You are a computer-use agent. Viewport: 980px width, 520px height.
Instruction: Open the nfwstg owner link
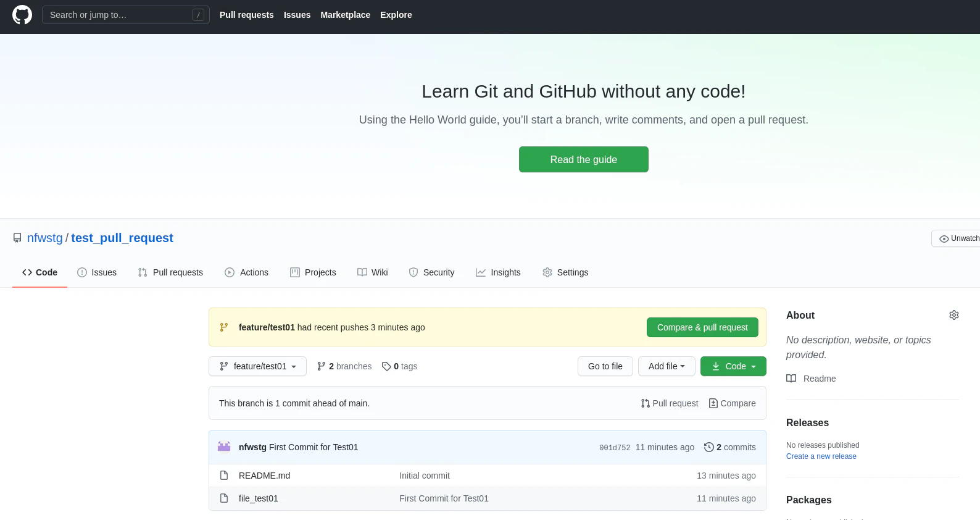point(45,238)
